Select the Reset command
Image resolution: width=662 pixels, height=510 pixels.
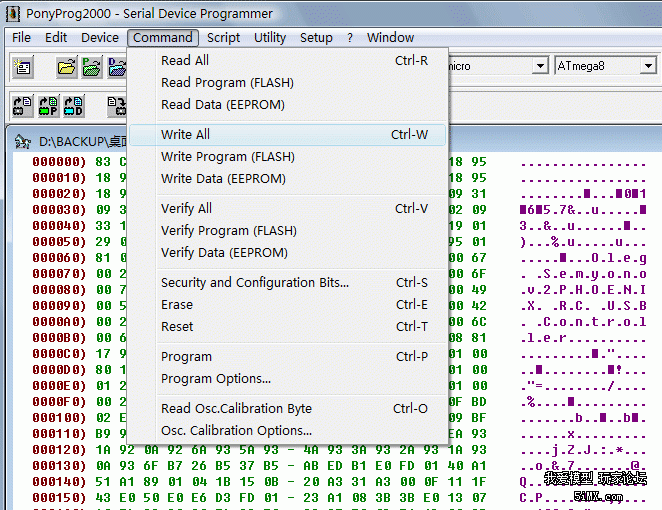click(287, 326)
